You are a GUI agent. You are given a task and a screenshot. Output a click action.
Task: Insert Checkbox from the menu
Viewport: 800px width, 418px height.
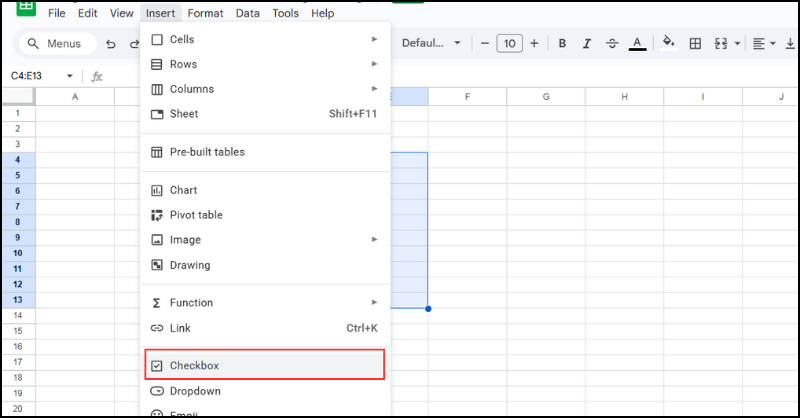265,365
